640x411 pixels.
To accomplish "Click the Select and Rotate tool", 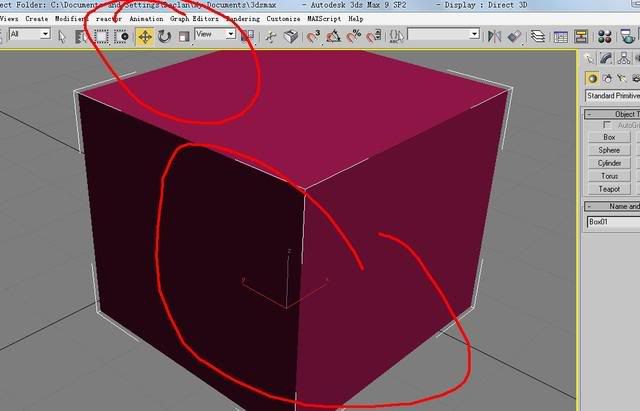I will click(164, 36).
